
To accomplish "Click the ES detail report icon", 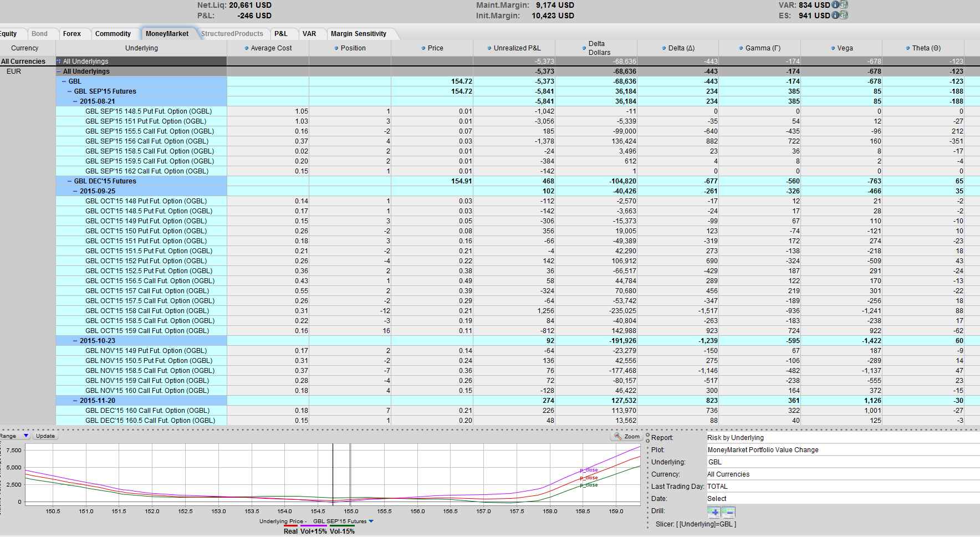I will (x=844, y=16).
